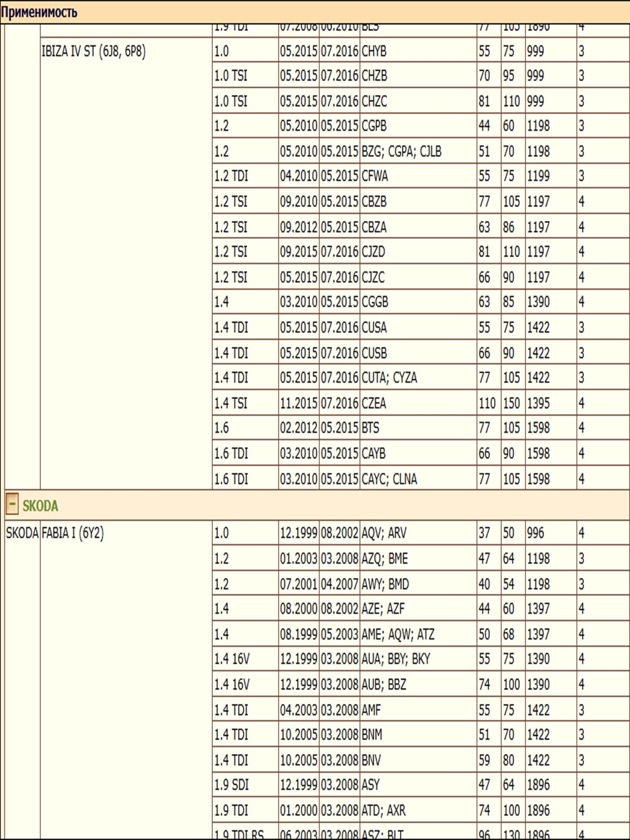Click the 1.9 SDI engine type cell
This screenshot has width=630, height=840.
pos(231,785)
